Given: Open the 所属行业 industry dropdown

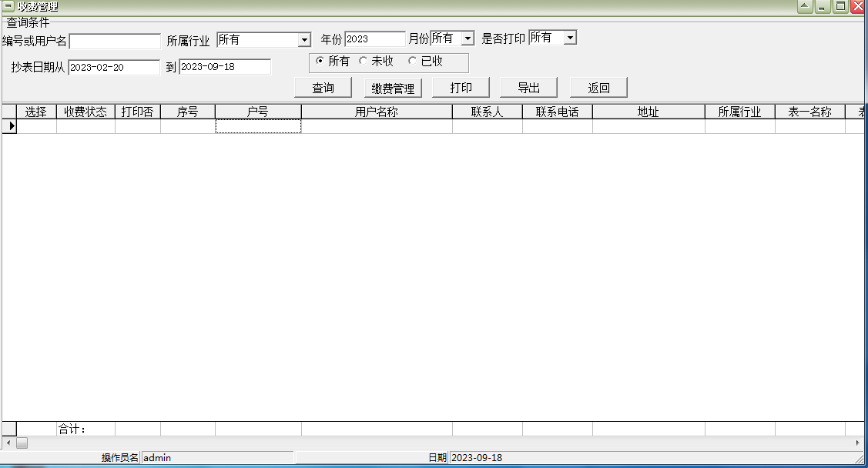Looking at the screenshot, I should (304, 40).
